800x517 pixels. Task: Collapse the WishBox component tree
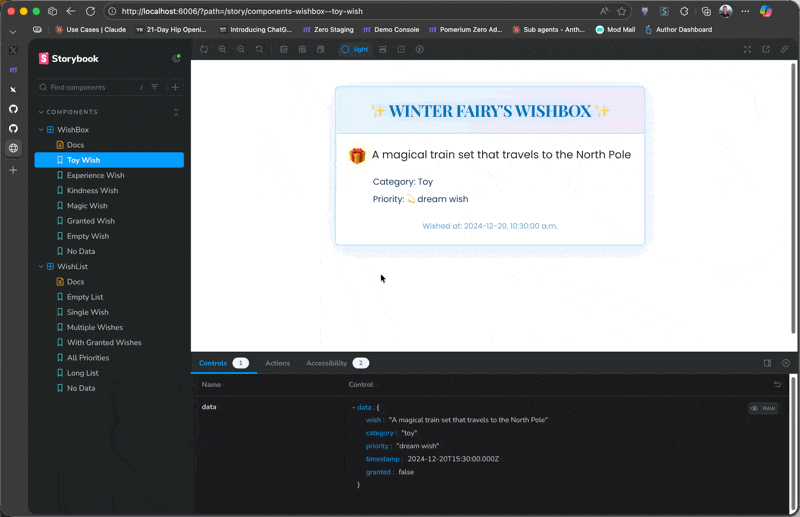(41, 130)
